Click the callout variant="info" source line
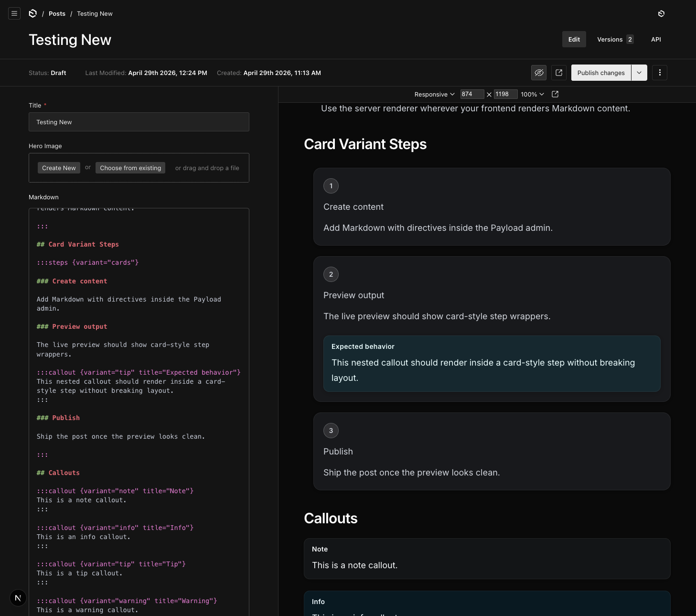This screenshot has height=616, width=696. 115,528
